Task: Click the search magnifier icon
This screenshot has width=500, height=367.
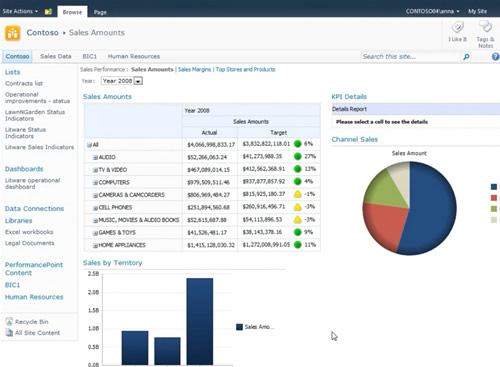Action: 466,57
